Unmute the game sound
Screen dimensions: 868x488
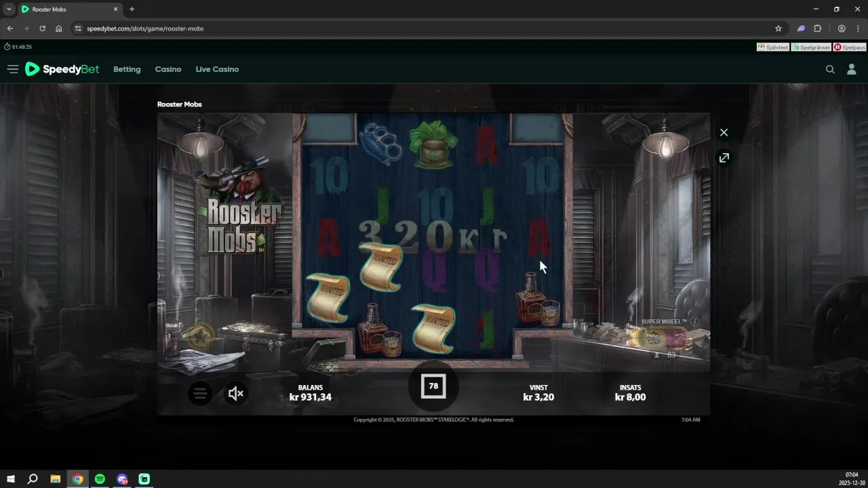tap(236, 393)
